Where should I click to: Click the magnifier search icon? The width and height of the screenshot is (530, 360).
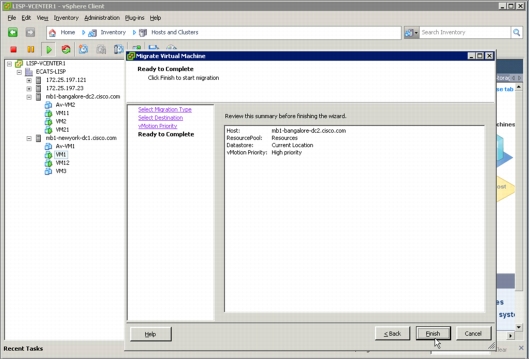click(516, 32)
